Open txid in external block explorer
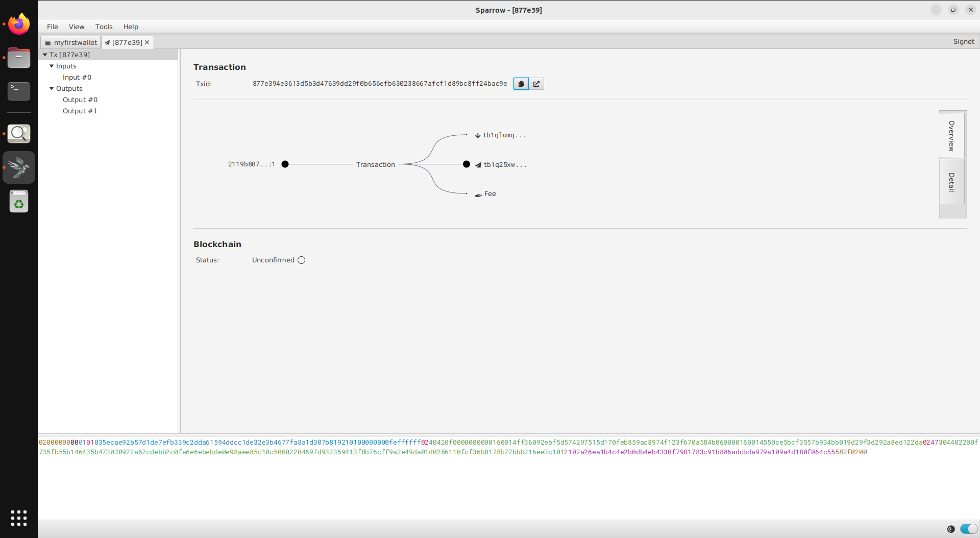 click(x=536, y=84)
